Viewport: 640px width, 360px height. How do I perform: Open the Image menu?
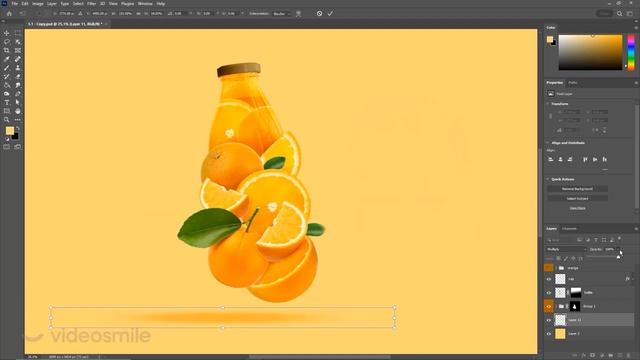point(38,4)
